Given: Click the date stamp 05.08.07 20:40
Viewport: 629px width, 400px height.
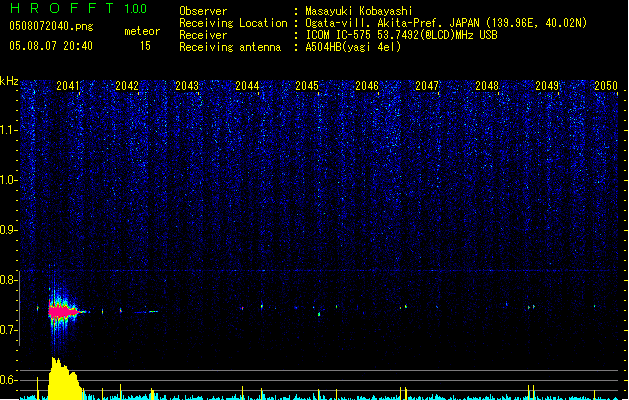Looking at the screenshot, I should [x=51, y=46].
